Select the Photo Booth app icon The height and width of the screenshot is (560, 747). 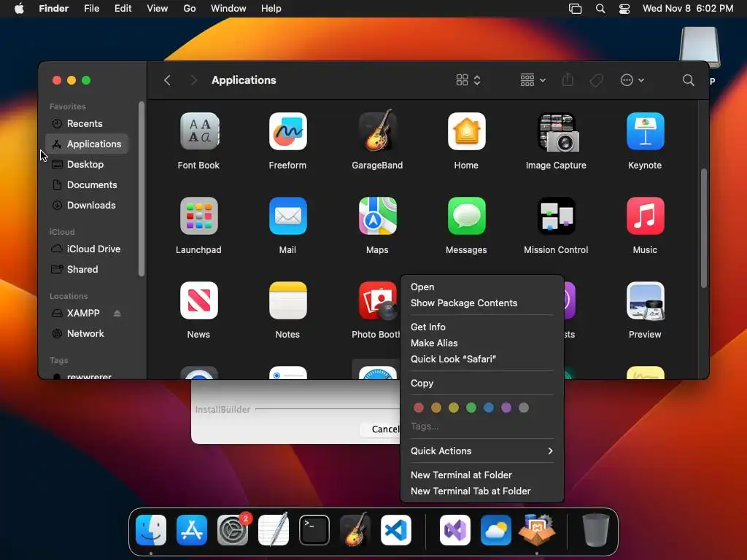[379, 300]
